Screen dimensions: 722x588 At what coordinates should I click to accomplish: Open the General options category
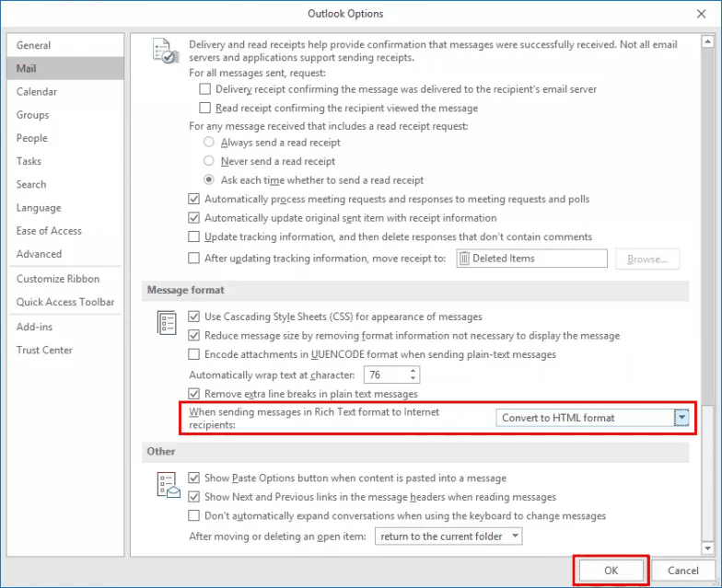coord(65,45)
